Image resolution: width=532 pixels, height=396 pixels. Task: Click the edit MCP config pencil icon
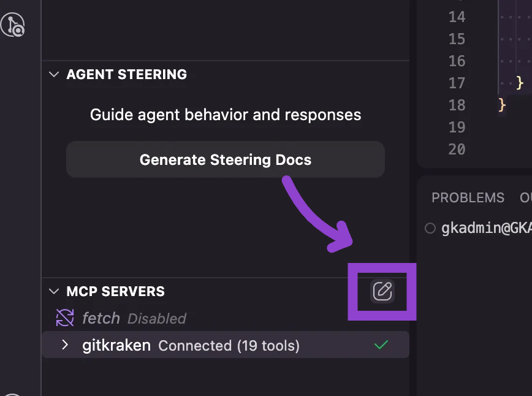[382, 291]
